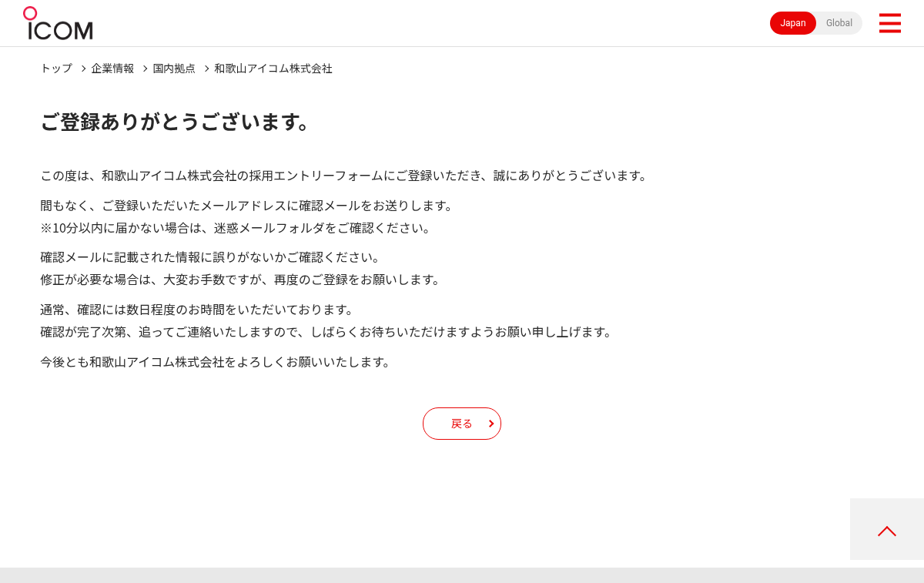Select the Japan site toggle
Image resolution: width=924 pixels, height=583 pixels.
pyautogui.click(x=793, y=23)
